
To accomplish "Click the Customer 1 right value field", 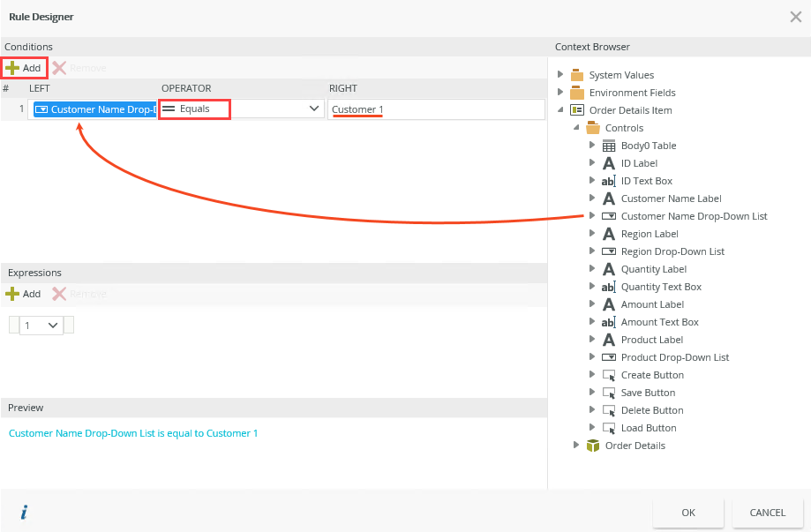I will pos(436,109).
